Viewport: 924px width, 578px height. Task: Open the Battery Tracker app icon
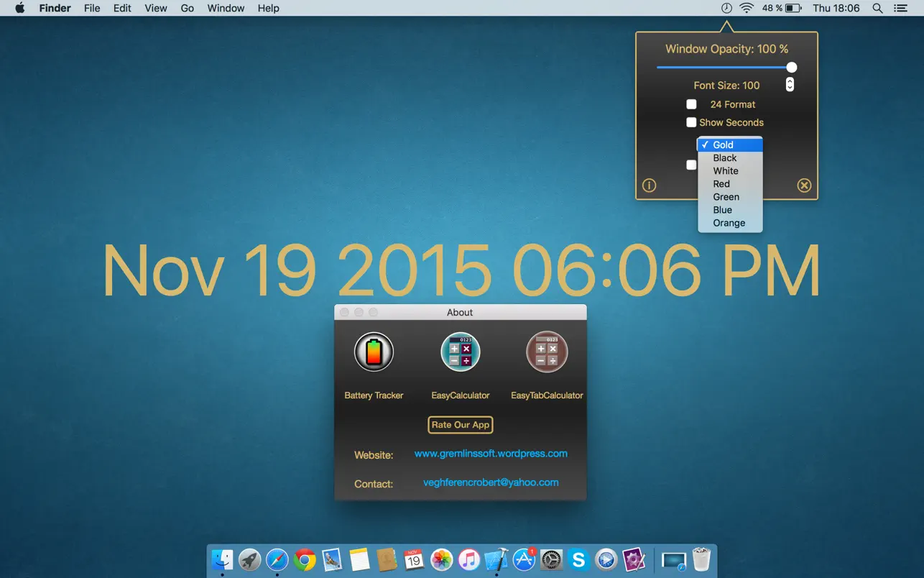374,352
